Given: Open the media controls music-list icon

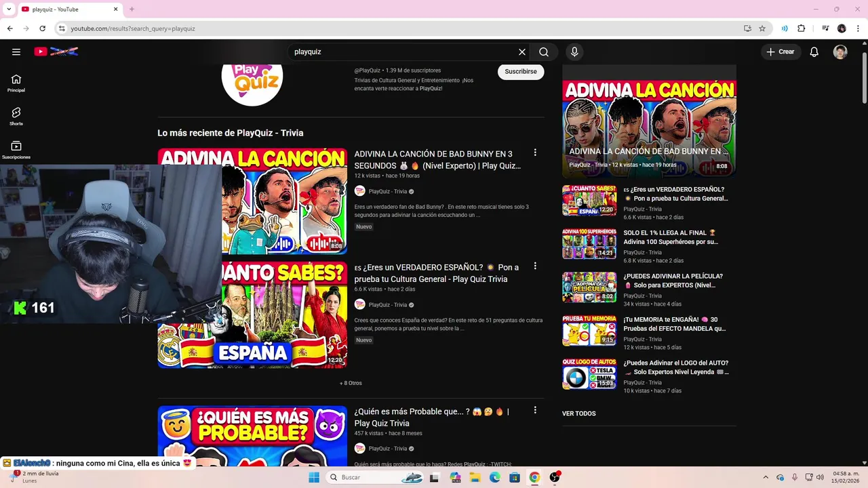Looking at the screenshot, I should (x=825, y=28).
